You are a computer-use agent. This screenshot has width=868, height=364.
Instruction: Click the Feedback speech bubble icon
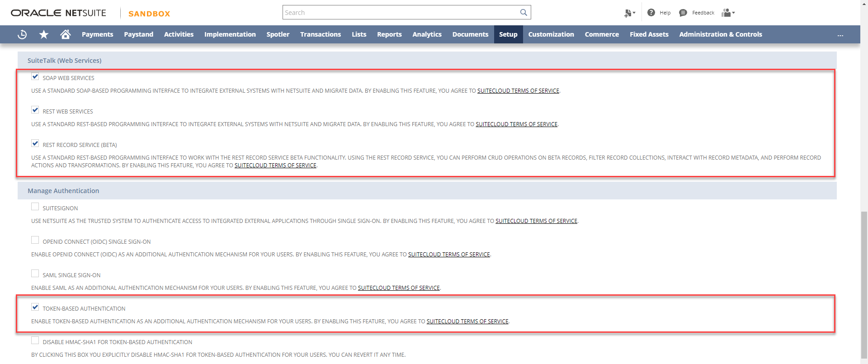pyautogui.click(x=683, y=13)
